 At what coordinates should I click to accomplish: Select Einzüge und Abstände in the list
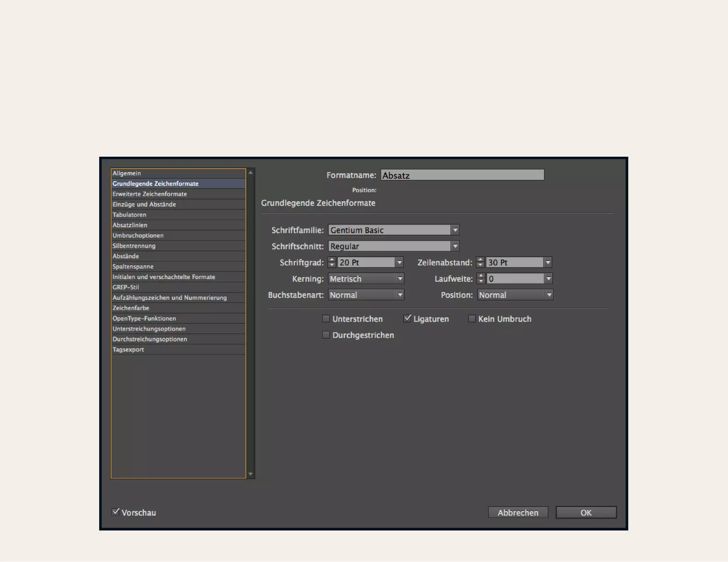(144, 204)
